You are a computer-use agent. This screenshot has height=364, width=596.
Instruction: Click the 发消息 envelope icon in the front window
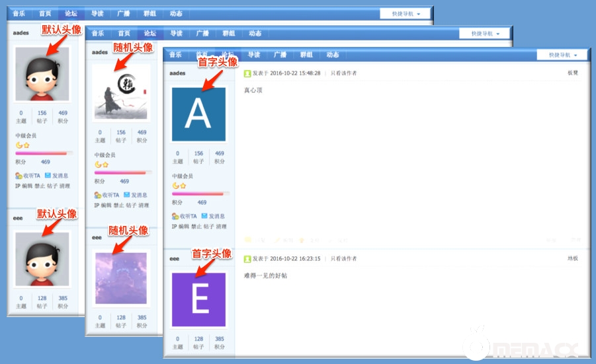pos(204,216)
